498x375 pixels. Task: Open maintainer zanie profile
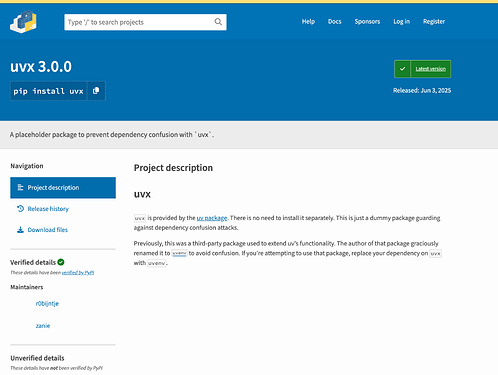[x=43, y=326]
